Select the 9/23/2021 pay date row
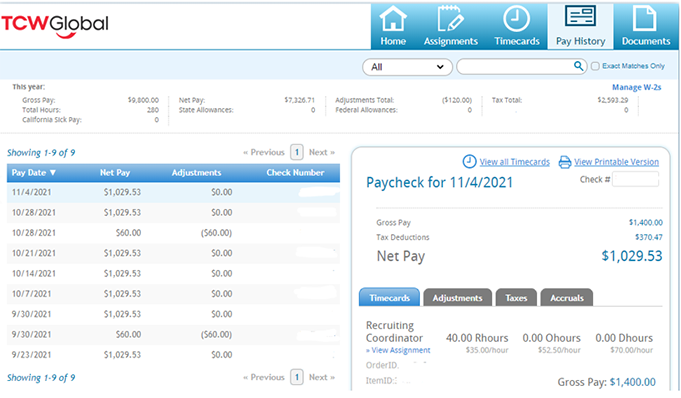This screenshot has height=398, width=681. pyautogui.click(x=173, y=355)
